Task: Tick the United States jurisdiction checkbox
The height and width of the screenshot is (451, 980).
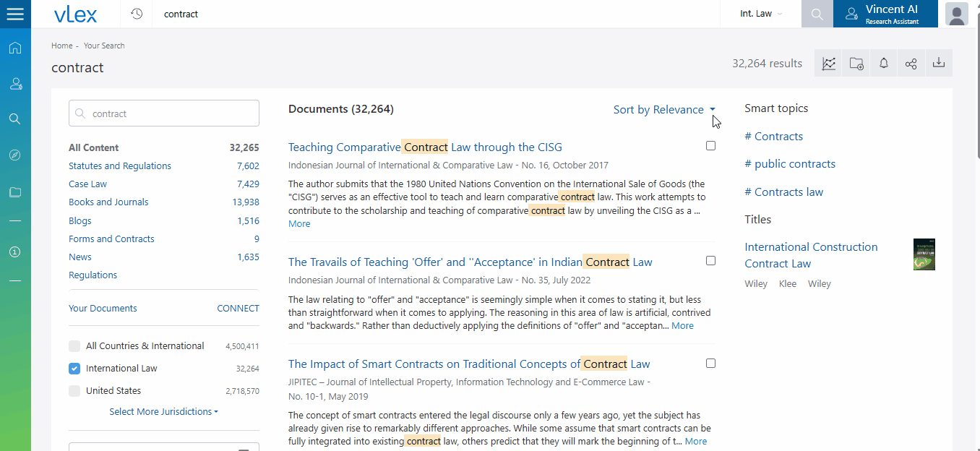Action: (x=74, y=391)
